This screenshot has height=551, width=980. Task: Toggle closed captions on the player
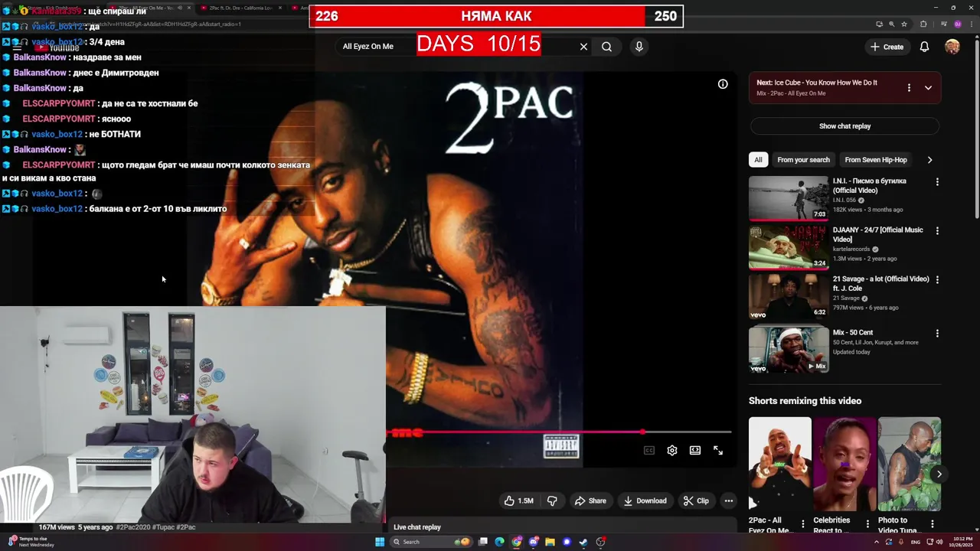(649, 451)
